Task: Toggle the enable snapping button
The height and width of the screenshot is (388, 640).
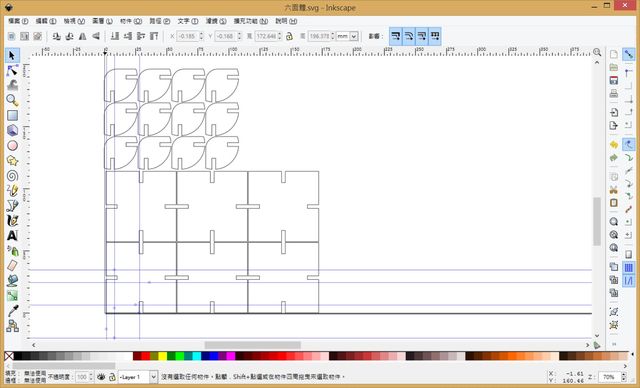Action: pyautogui.click(x=629, y=55)
